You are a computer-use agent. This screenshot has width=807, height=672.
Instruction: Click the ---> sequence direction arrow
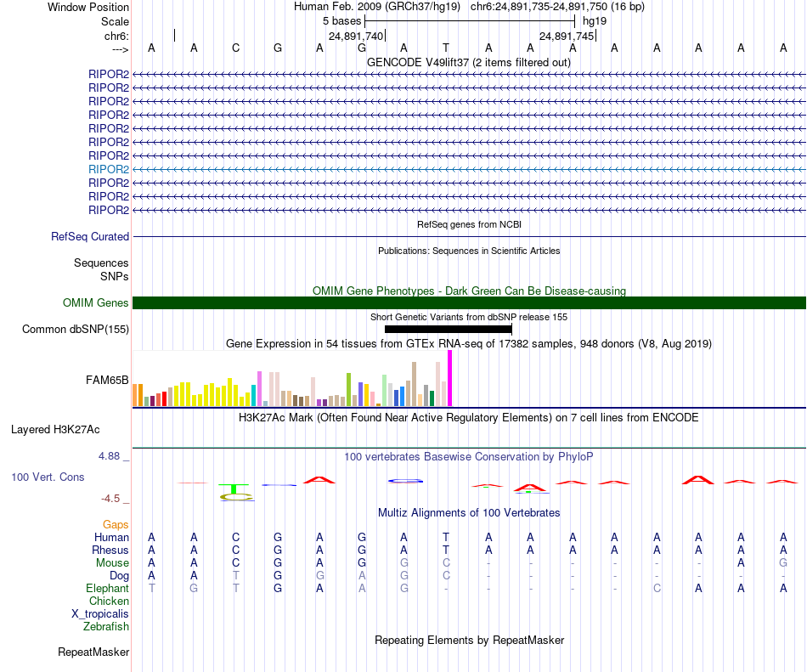pyautogui.click(x=121, y=49)
